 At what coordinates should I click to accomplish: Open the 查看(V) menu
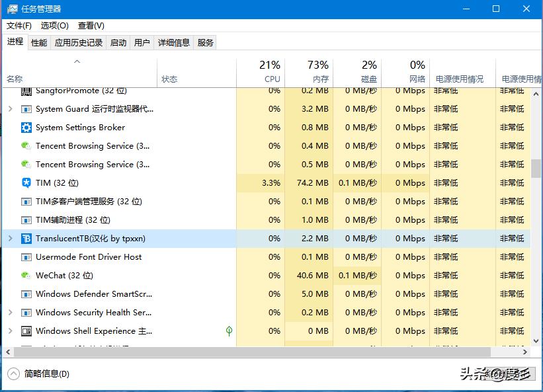pyautogui.click(x=91, y=26)
